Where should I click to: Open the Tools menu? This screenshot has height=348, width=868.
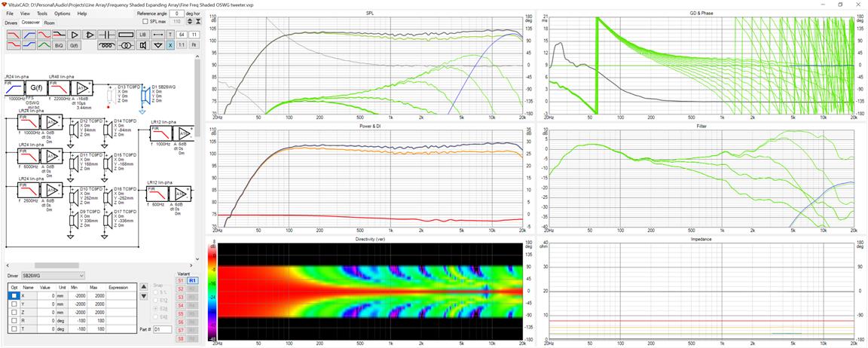click(x=42, y=14)
